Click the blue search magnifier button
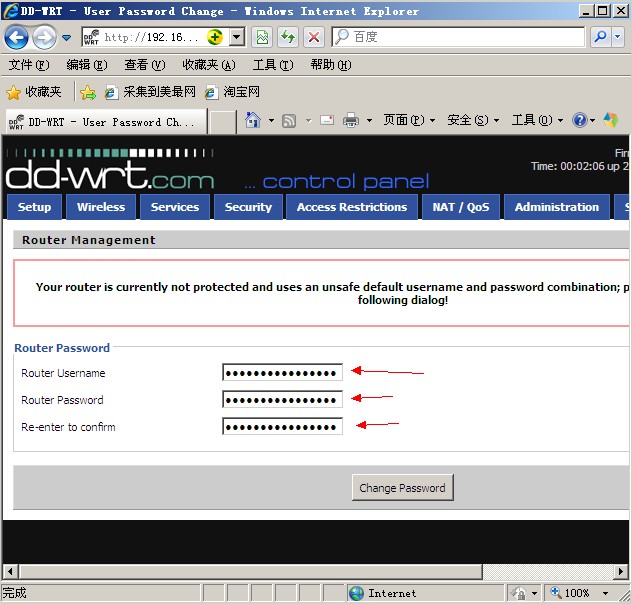Viewport: 632px width, 604px height. [x=601, y=37]
